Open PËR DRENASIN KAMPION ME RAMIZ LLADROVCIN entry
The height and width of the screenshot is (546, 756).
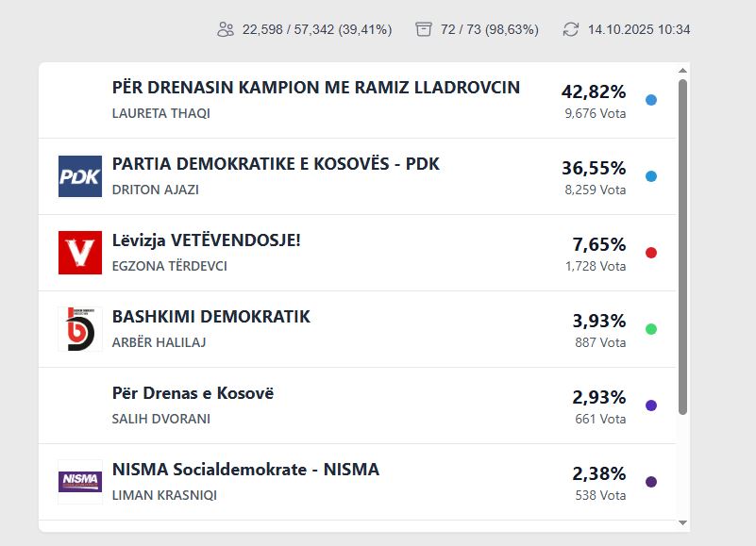click(x=315, y=89)
